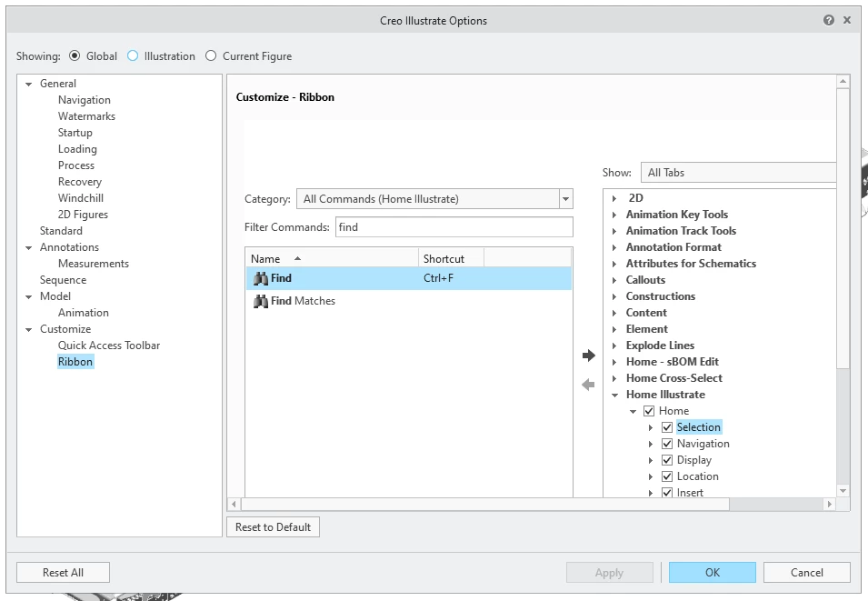Toggle the Insert group checkbox
868x601 pixels.
[x=667, y=493]
